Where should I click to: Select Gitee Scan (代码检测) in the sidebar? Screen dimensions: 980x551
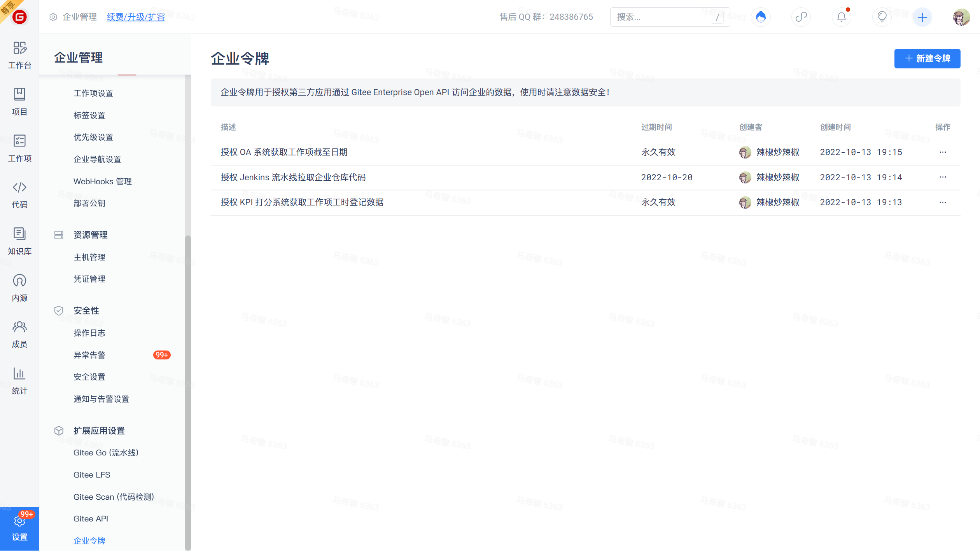click(114, 497)
